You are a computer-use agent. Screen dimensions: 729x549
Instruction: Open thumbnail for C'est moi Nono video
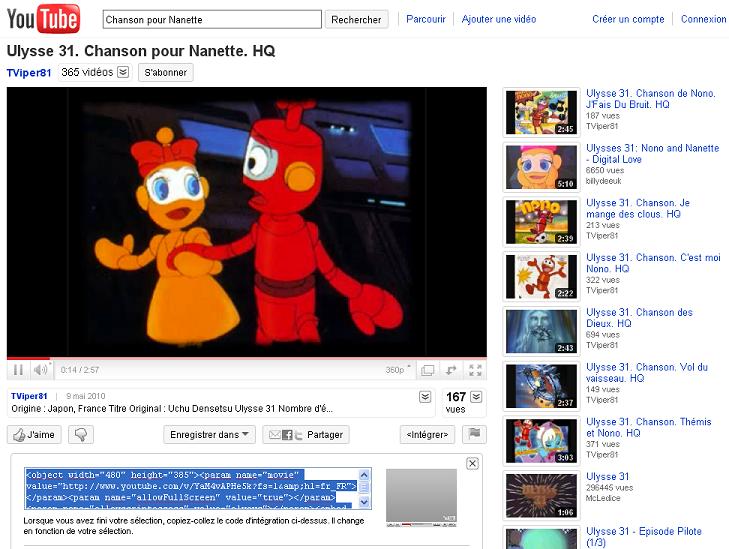tap(541, 277)
